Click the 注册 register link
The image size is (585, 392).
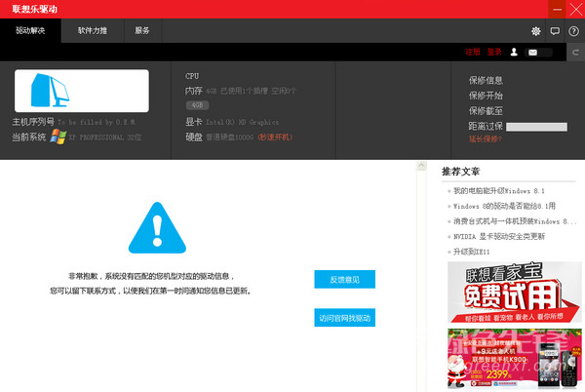pos(473,52)
